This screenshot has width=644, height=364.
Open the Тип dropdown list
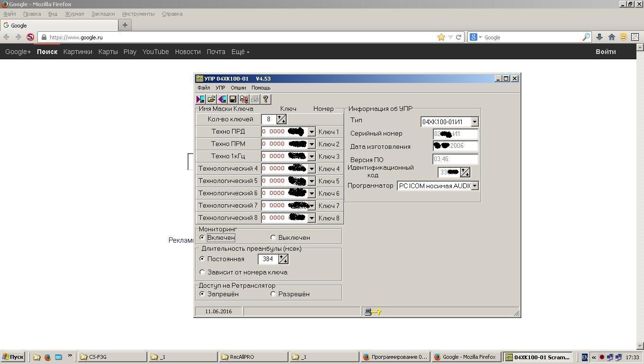click(x=474, y=122)
